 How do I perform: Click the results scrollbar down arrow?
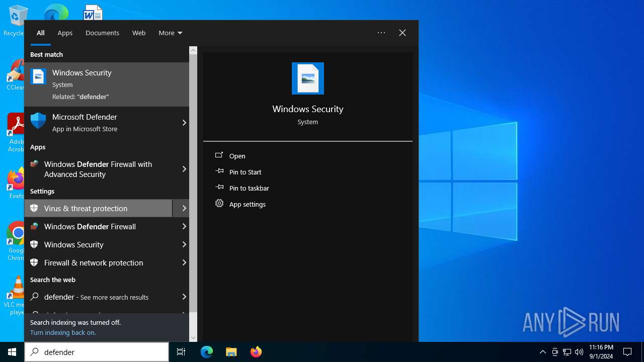[x=193, y=338]
